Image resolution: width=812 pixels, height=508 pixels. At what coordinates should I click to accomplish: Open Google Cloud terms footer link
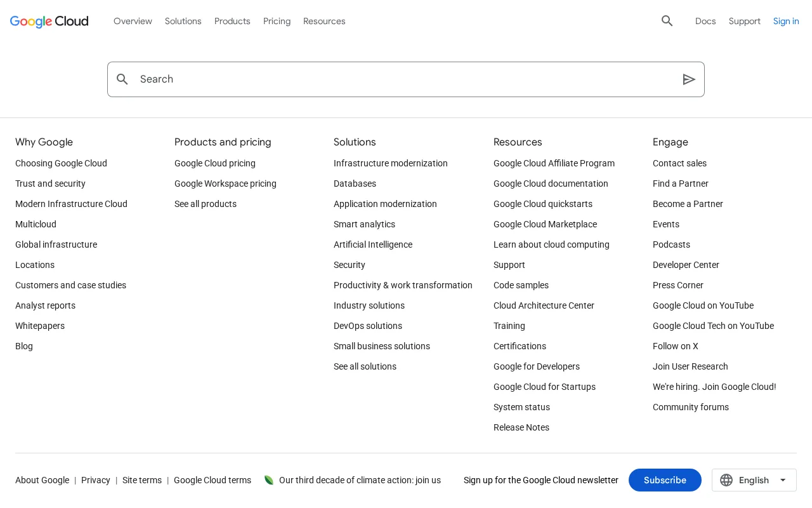pyautogui.click(x=213, y=480)
